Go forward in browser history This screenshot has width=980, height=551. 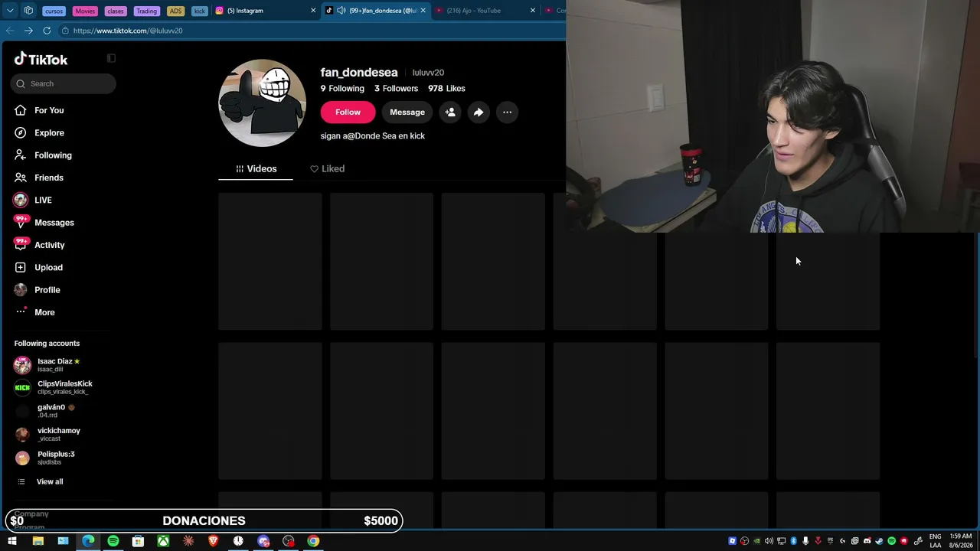pos(28,31)
